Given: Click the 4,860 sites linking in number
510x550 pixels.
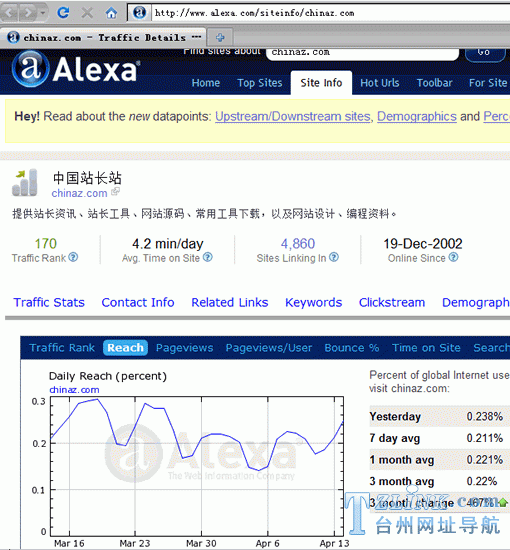Looking at the screenshot, I should click(298, 244).
